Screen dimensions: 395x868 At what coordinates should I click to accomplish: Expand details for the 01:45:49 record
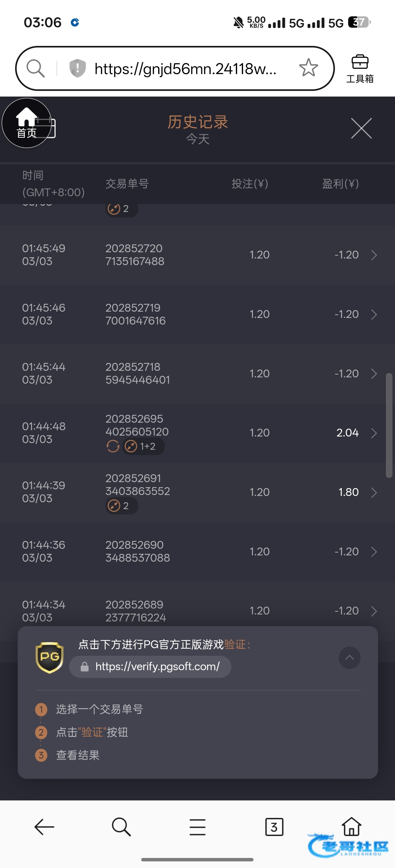374,255
